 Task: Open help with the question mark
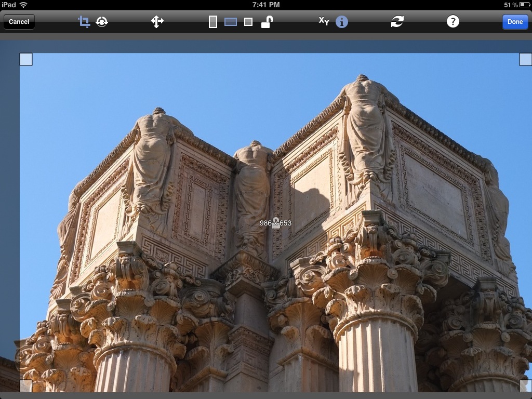(453, 21)
